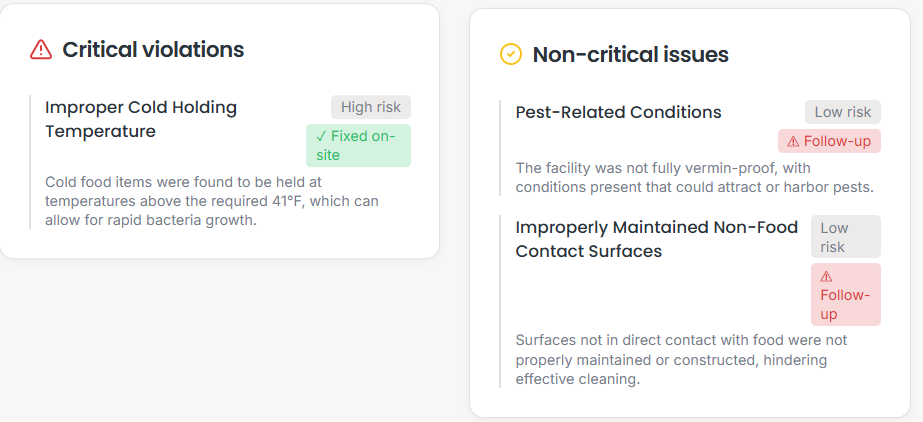Click the surfaces hindering effective cleaning description
The image size is (923, 422).
pos(680,359)
